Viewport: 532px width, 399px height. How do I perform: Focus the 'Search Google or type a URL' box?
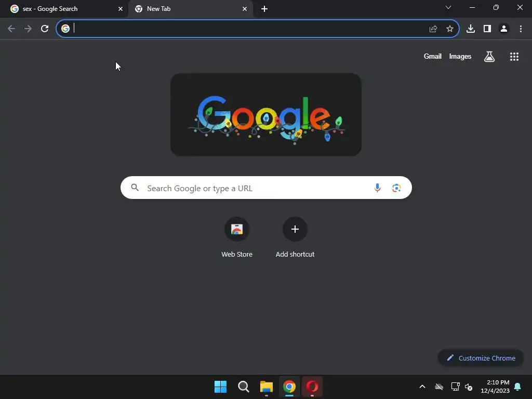click(266, 188)
